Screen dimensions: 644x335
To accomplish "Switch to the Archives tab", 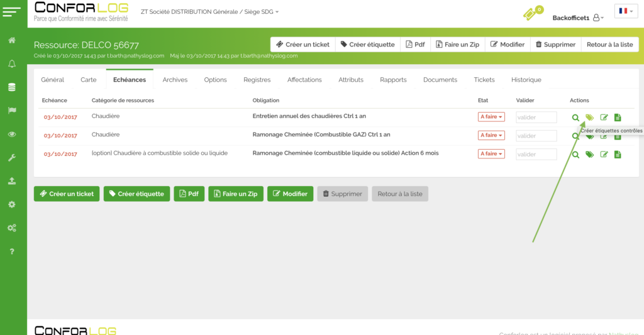I will [175, 80].
